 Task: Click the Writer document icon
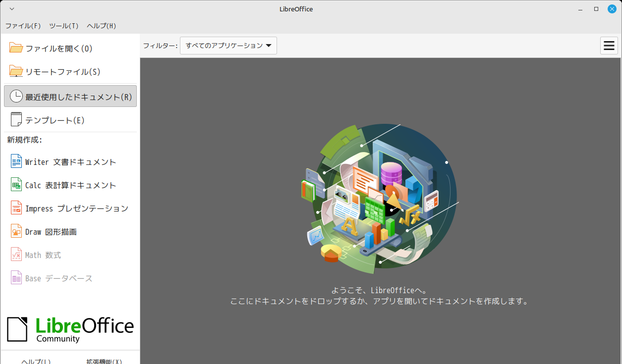pos(16,162)
